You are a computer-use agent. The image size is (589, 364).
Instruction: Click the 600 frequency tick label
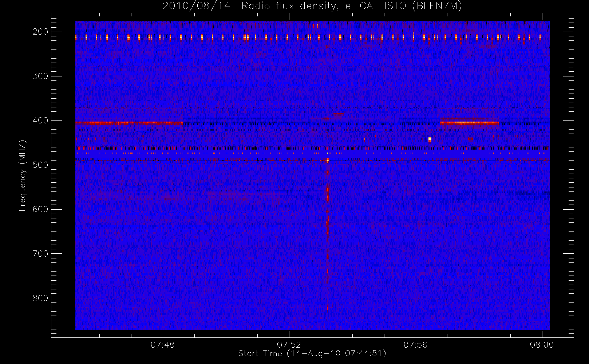tap(40, 209)
